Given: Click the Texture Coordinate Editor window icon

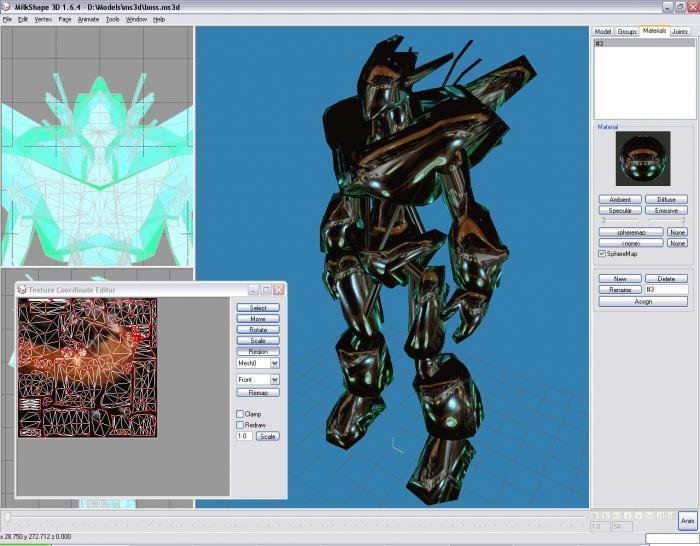Looking at the screenshot, I should coord(22,290).
